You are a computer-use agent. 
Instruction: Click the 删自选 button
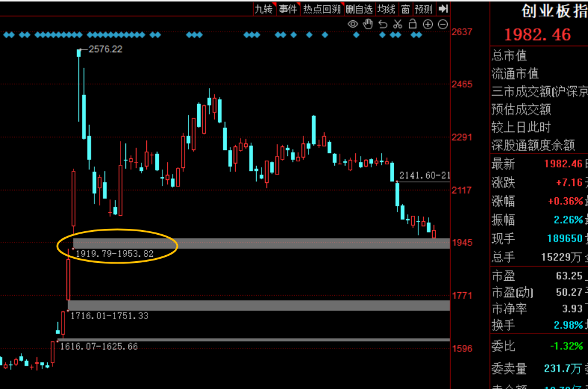tap(359, 8)
